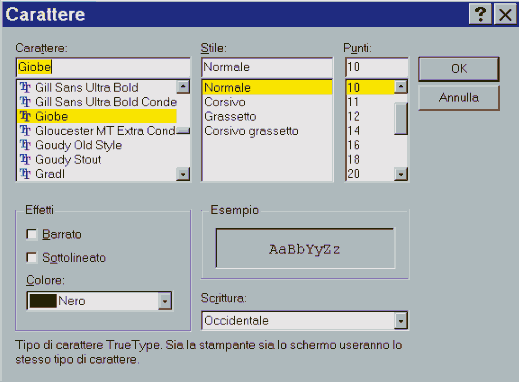Click the Annulla button
The image size is (519, 382).
point(459,98)
